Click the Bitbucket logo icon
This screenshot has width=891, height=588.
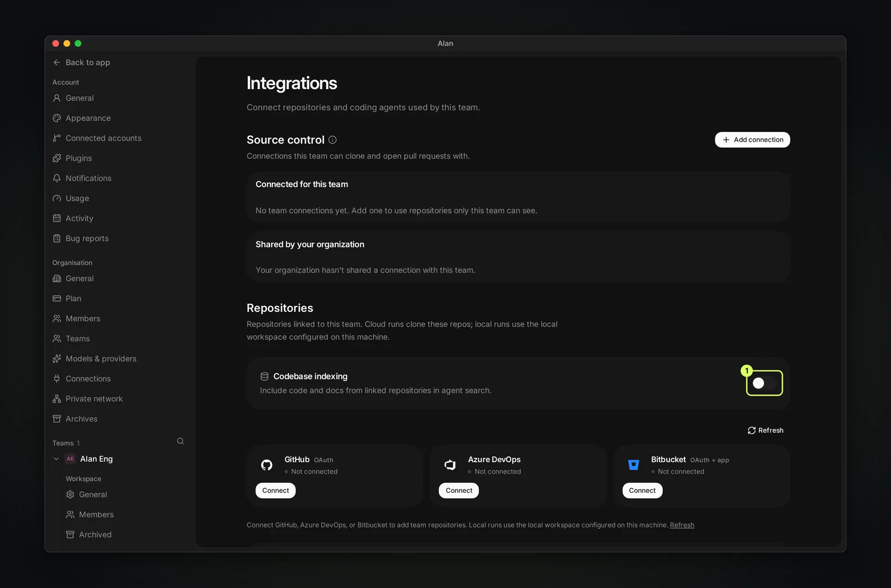(x=634, y=465)
